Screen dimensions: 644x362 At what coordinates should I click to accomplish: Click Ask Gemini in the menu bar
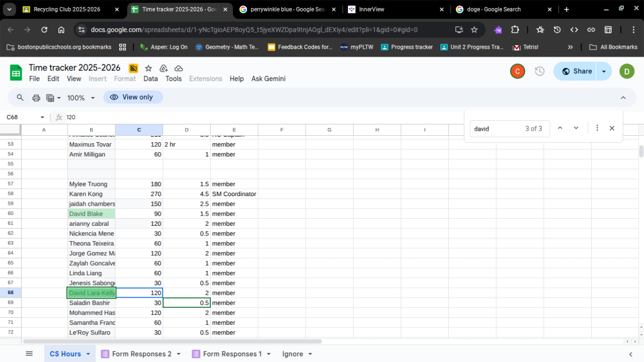269,78
